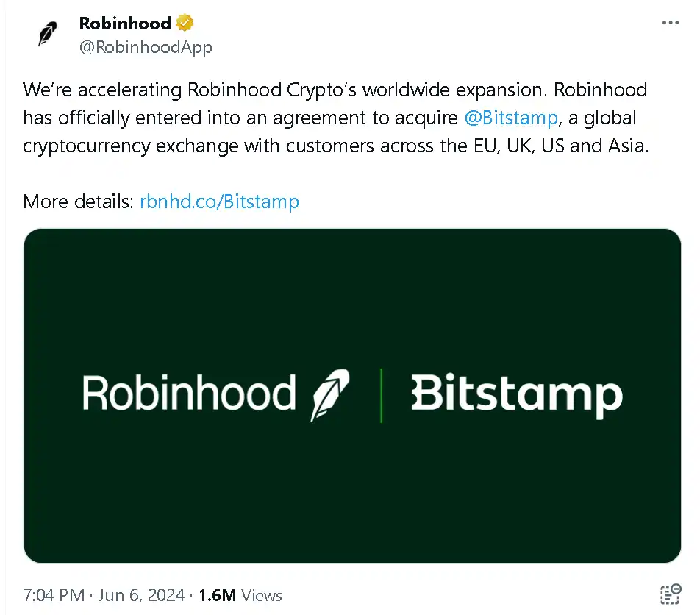Click the Bitstamp wordmark in the banner

(x=517, y=393)
